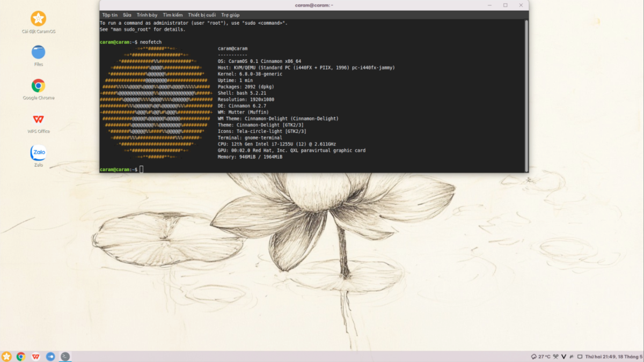644x362 pixels.
Task: Select the terminal icon in the taskbar
Action: (x=65, y=357)
